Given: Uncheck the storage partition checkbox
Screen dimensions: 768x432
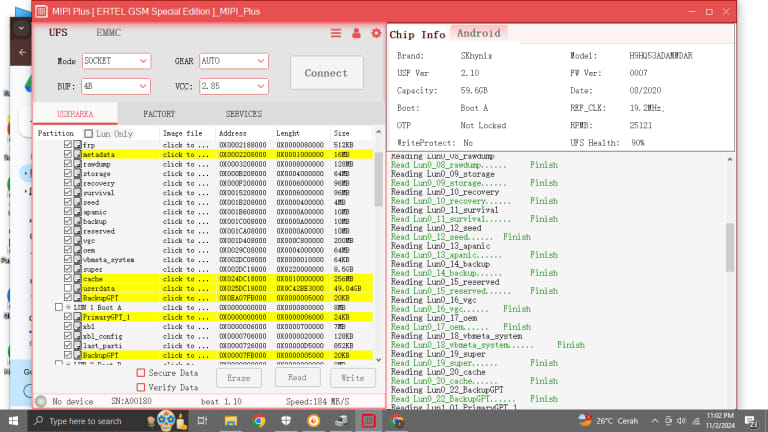Looking at the screenshot, I should [68, 173].
